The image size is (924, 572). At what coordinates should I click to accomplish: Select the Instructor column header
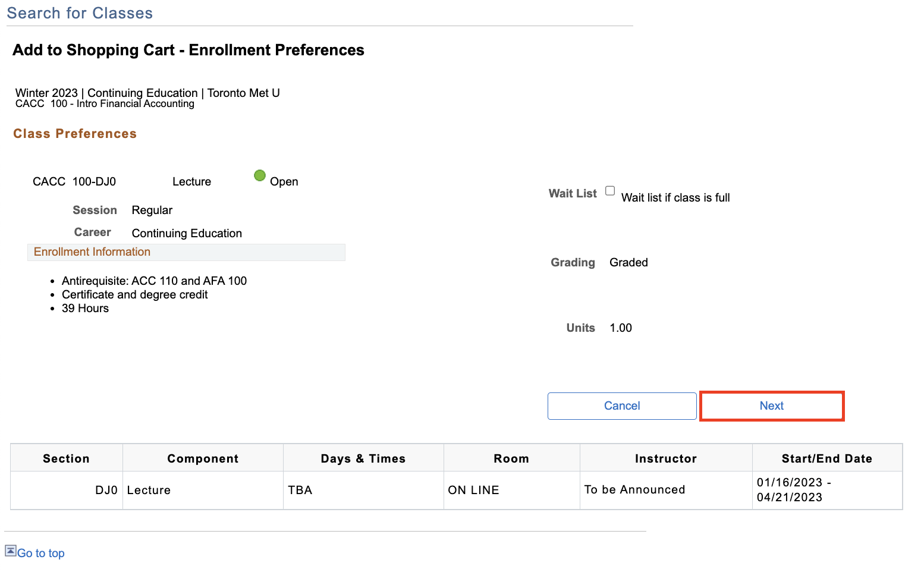pos(665,458)
